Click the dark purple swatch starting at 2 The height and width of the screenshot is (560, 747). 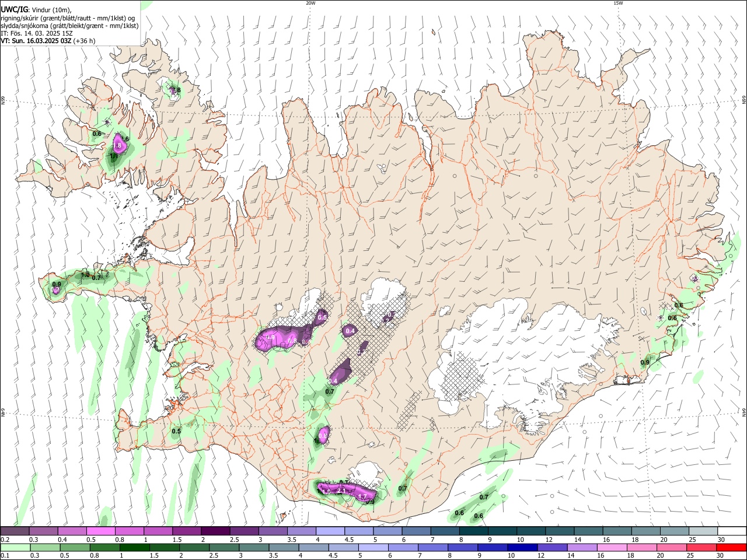pyautogui.click(x=215, y=531)
